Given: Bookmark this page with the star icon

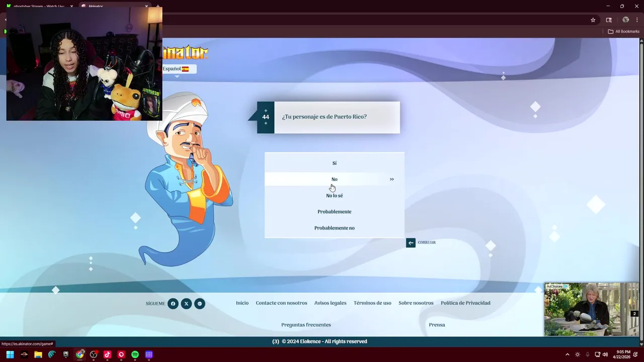Looking at the screenshot, I should tap(593, 20).
